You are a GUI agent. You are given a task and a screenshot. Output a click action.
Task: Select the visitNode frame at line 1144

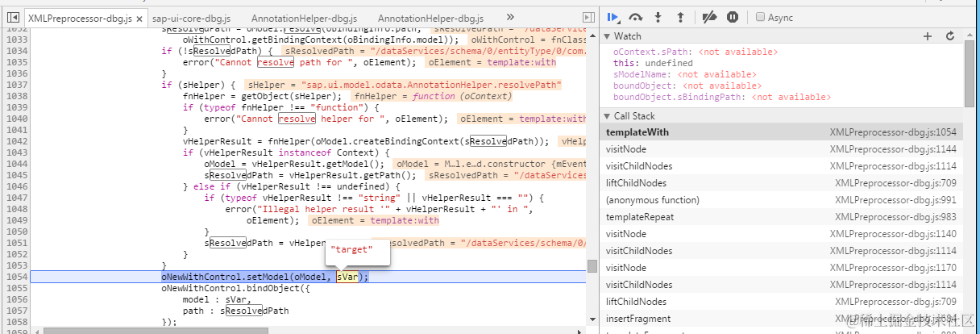pyautogui.click(x=781, y=149)
